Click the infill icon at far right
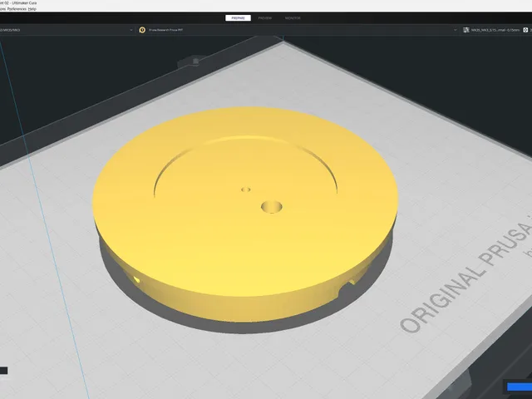Screen dimensions: 532x399 tap(525, 30)
